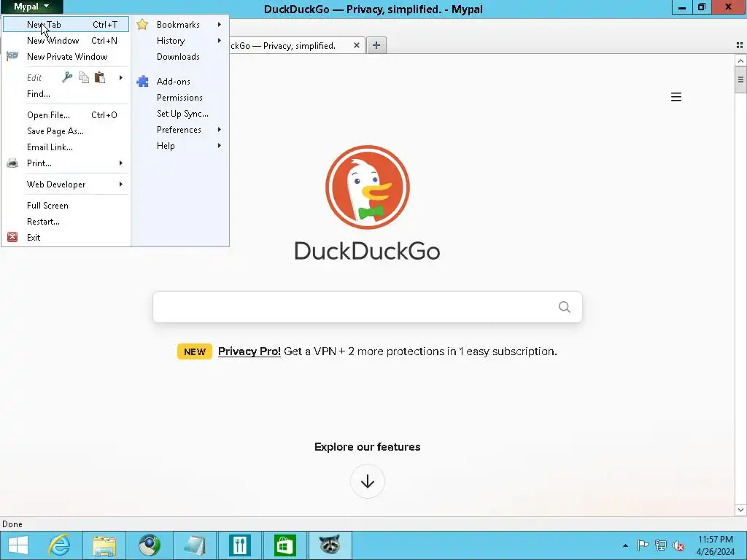747x560 pixels.
Task: Select New Window menu item
Action: click(66, 41)
